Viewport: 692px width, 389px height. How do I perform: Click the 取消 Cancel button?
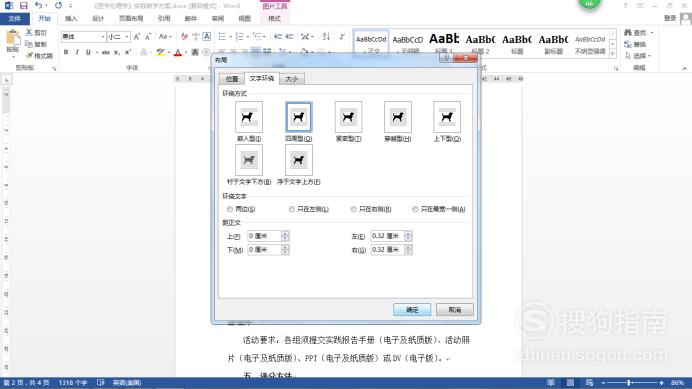point(455,310)
